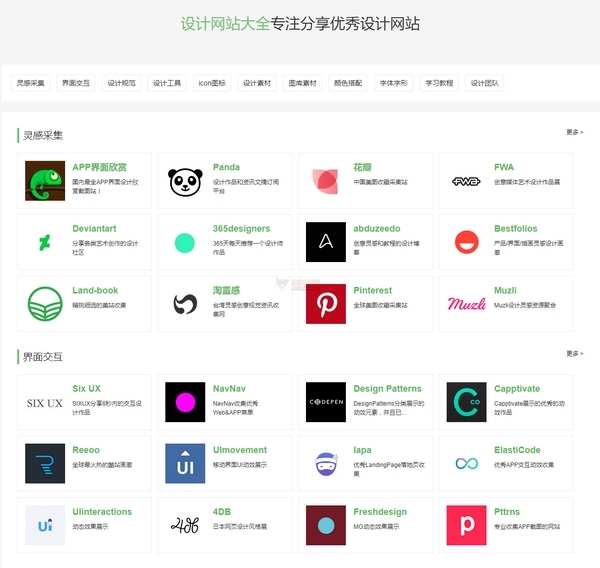The width and height of the screenshot is (600, 568).
Task: Click the FWA wordmark logo
Action: (466, 181)
